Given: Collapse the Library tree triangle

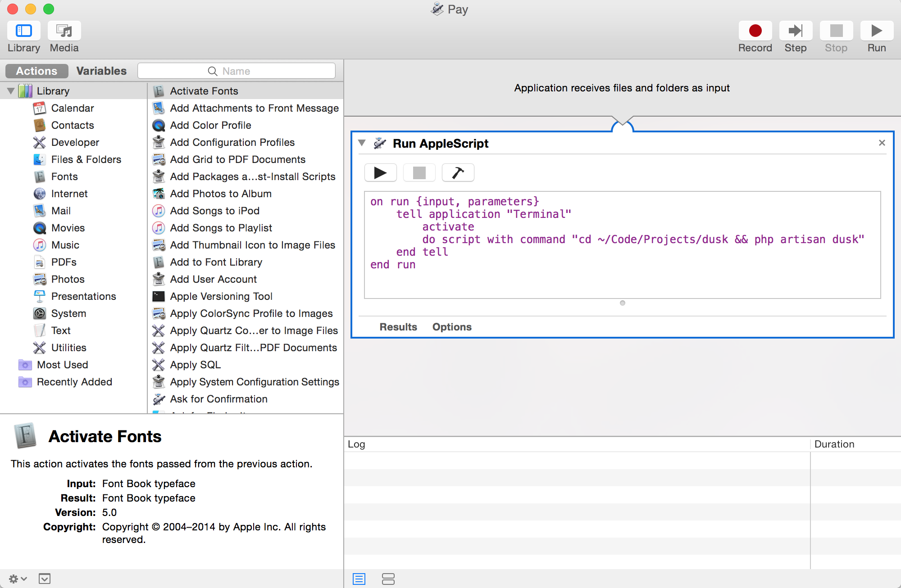Looking at the screenshot, I should click(11, 91).
